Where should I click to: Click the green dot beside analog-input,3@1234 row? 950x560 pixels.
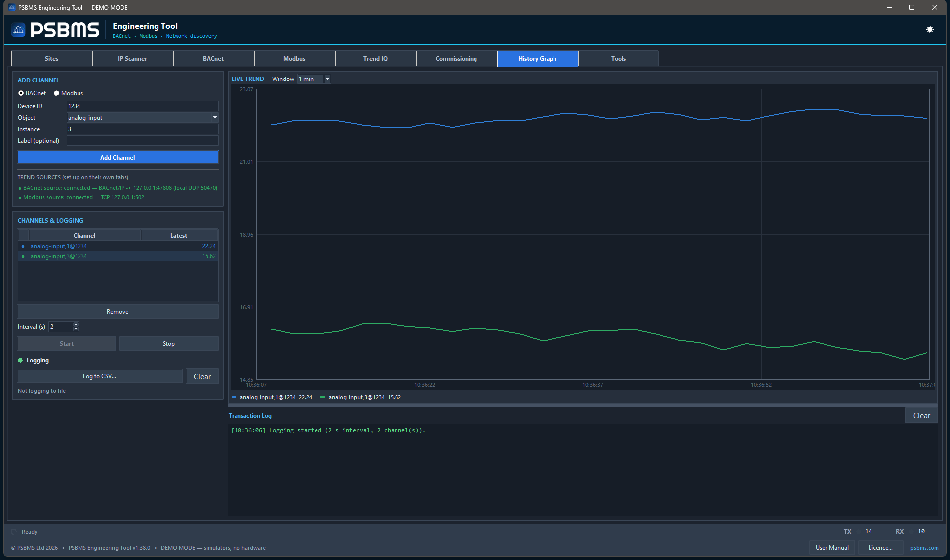tap(23, 256)
